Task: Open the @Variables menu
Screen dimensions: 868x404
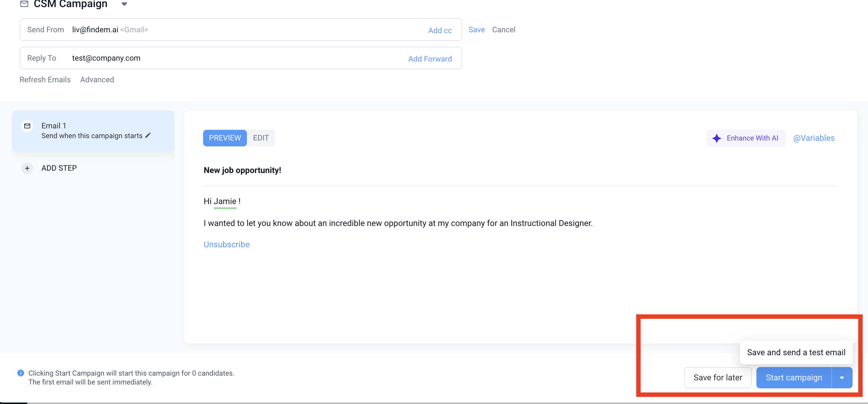Action: click(814, 138)
